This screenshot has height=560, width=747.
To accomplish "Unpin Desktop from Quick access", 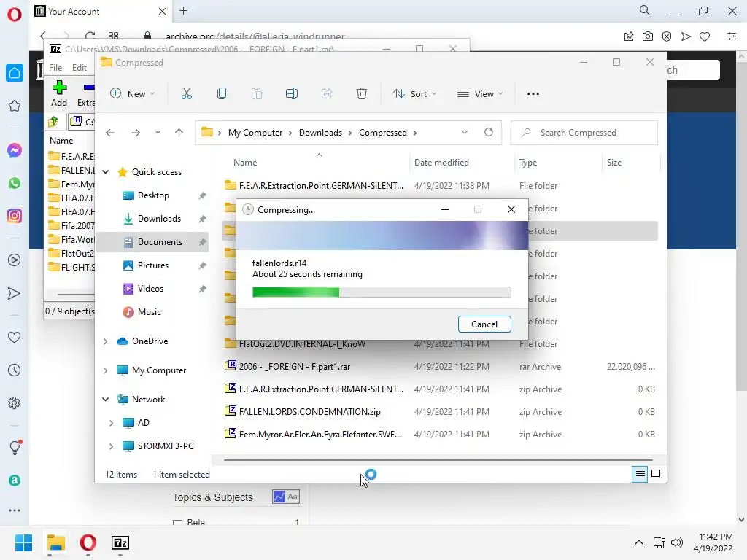I will (203, 195).
